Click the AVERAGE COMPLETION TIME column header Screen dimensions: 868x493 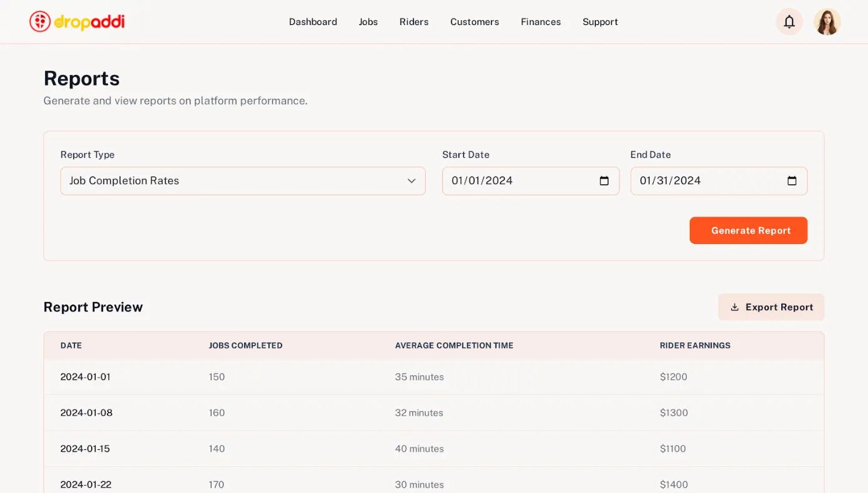[x=454, y=346]
